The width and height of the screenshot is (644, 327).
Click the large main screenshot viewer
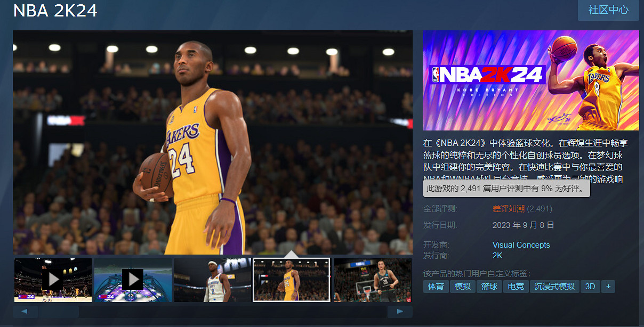[212, 142]
